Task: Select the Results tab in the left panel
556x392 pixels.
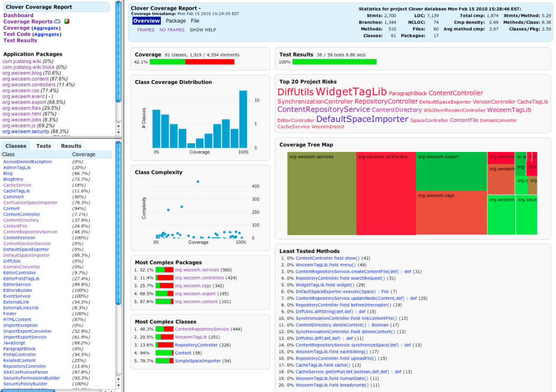Action: point(71,145)
